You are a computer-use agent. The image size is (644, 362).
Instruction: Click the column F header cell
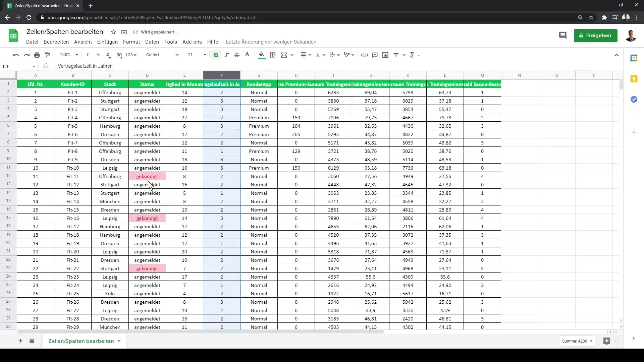point(221,75)
